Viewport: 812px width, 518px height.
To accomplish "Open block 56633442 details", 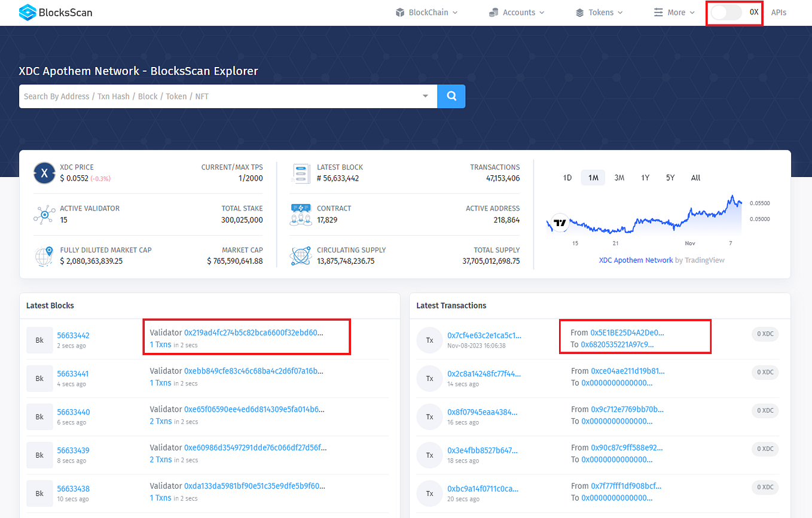I will pos(73,335).
